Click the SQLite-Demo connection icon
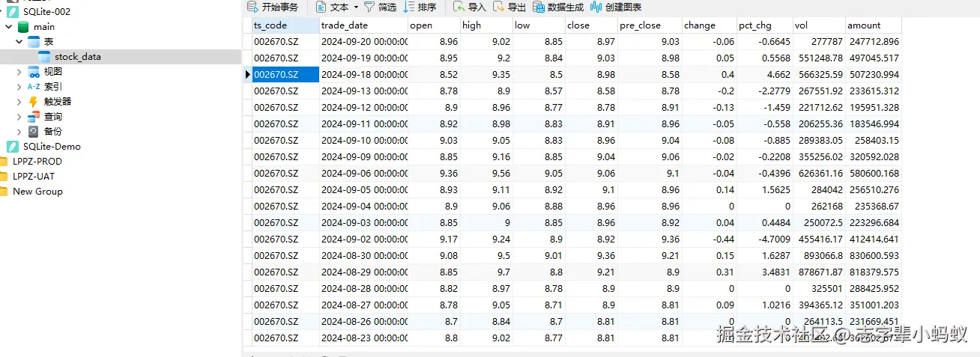980x357 pixels. coord(13,147)
